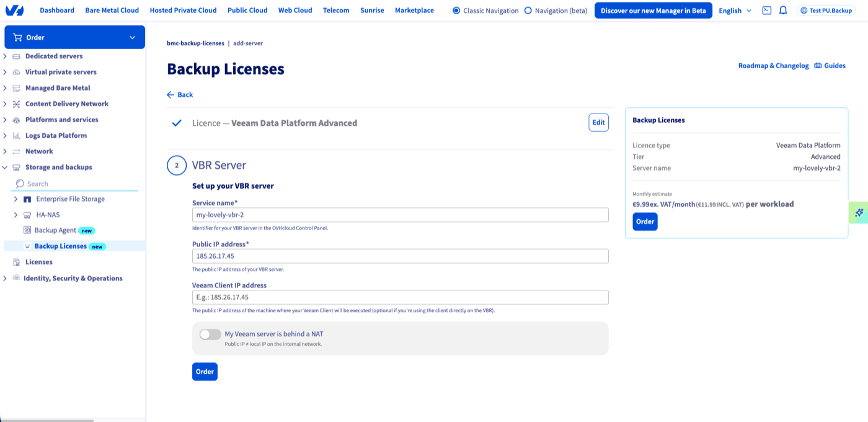The image size is (868, 422).
Task: Click Discover our new Manager in Beta
Action: 653,11
